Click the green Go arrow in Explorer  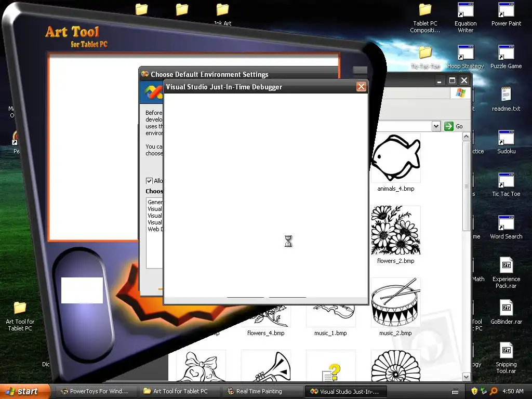pos(449,126)
